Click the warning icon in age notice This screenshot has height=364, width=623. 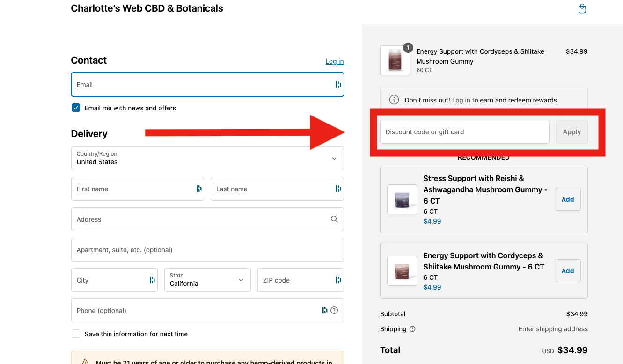(x=85, y=362)
